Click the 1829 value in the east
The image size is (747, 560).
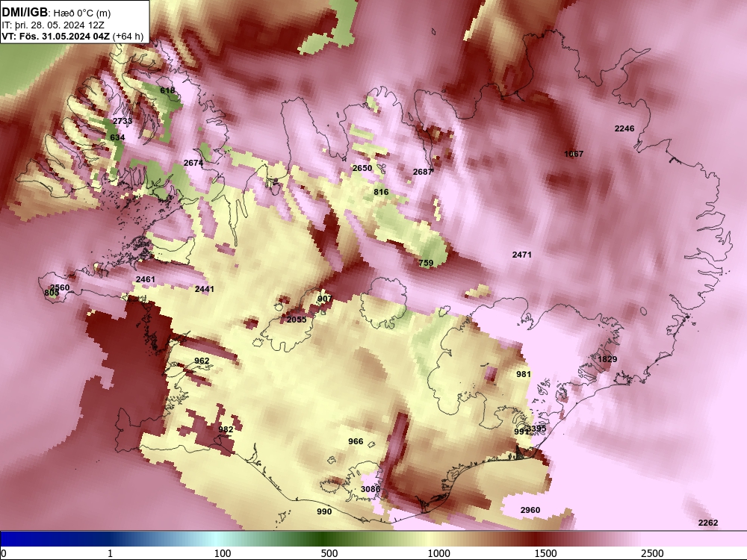click(x=607, y=359)
